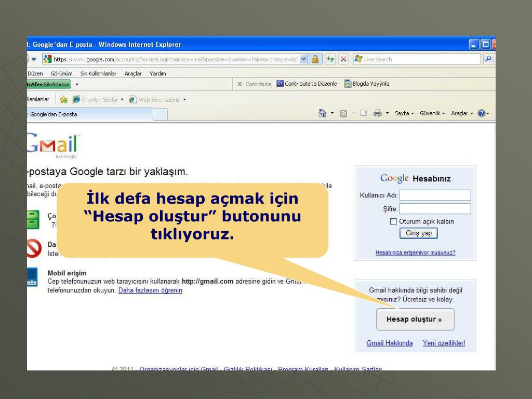Click the Read mail envelope icon
Image resolution: width=532 pixels, height=399 pixels.
point(363,113)
